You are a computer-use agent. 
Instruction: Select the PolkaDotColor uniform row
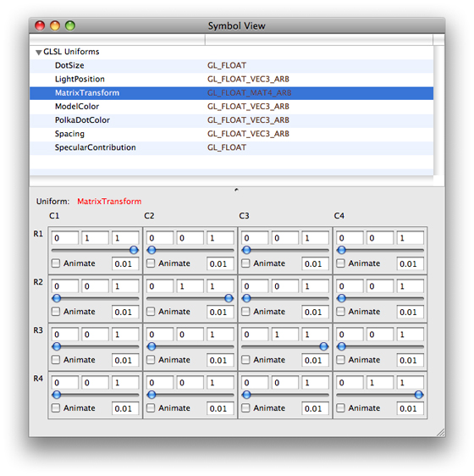coord(232,120)
